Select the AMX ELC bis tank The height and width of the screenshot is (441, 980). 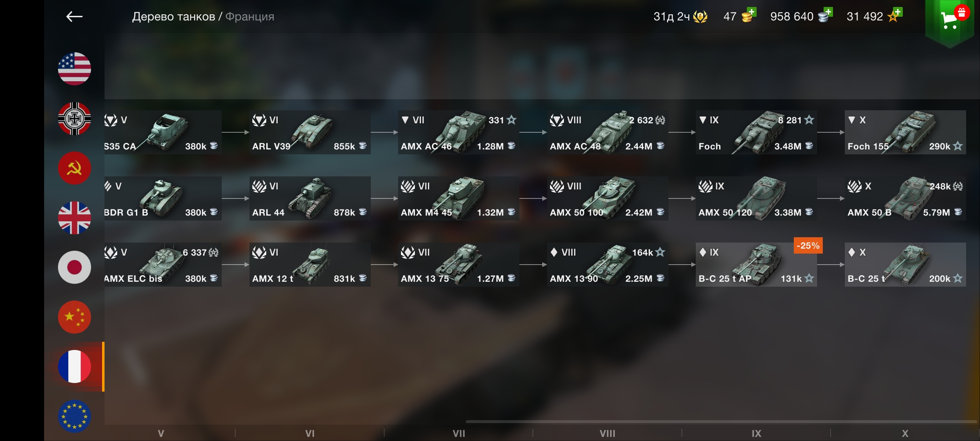tap(163, 265)
